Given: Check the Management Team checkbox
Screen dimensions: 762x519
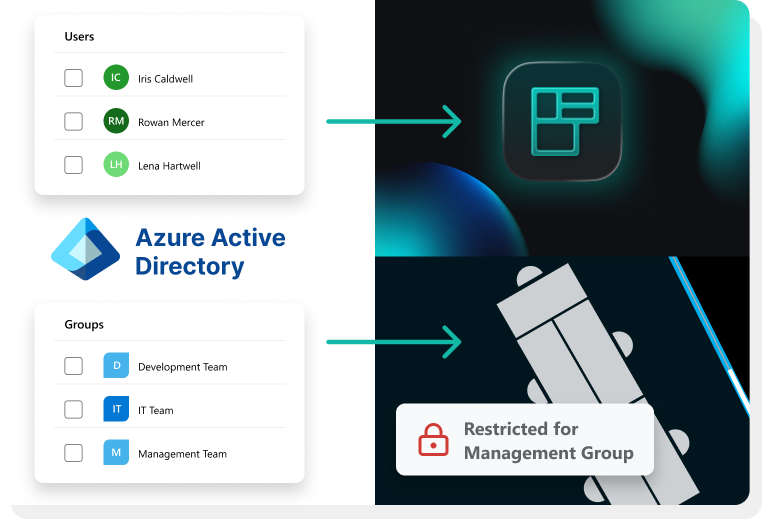Looking at the screenshot, I should (x=73, y=453).
